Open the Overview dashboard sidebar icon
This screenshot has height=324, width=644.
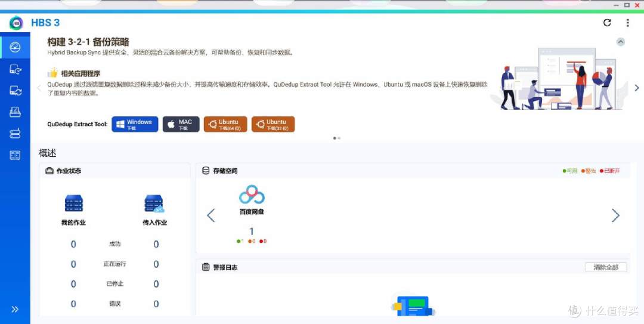coord(15,48)
